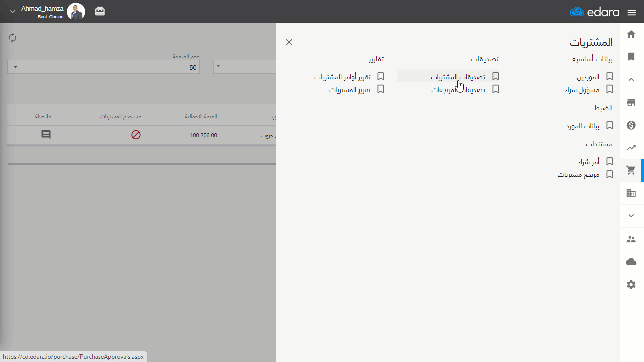Expand the user account dropdown arrow
Screen dimensions: 644x362
tap(13, 12)
